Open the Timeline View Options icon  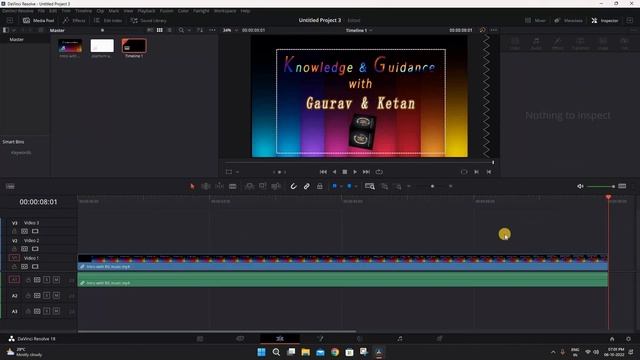(10, 187)
